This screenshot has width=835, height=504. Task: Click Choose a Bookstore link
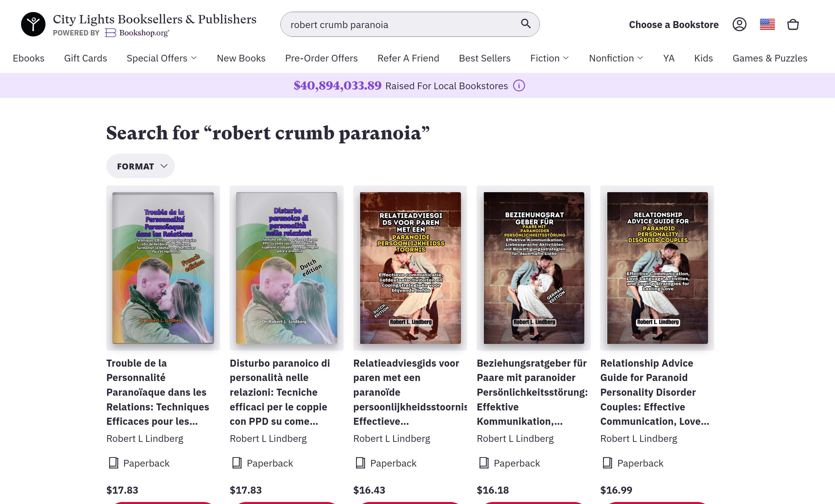pos(674,25)
